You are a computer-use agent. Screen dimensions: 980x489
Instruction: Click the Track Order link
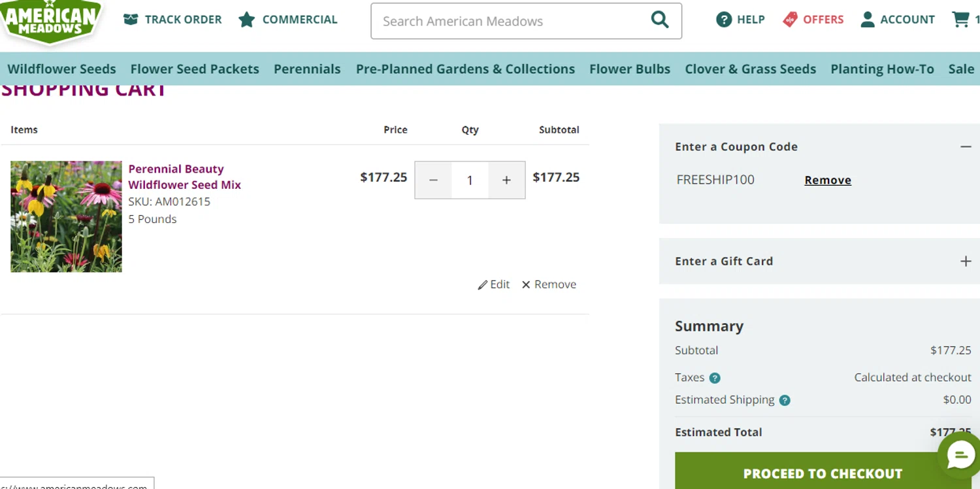184,20
